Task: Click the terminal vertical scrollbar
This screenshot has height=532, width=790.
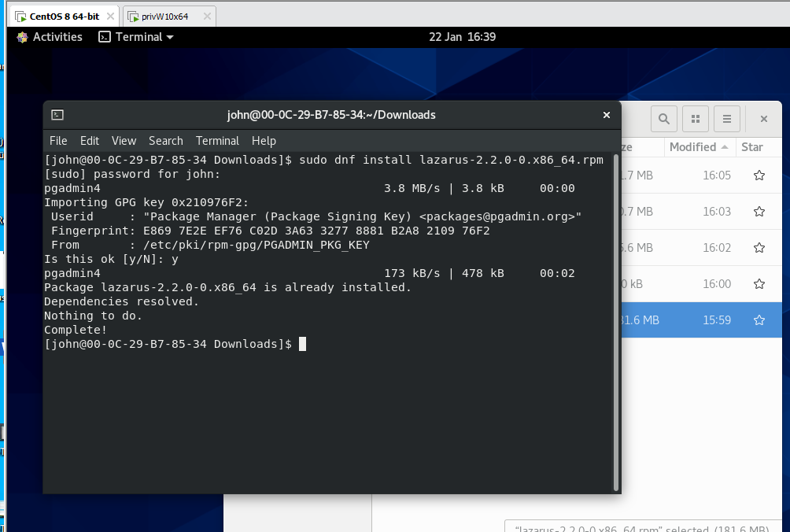Action: (x=615, y=323)
